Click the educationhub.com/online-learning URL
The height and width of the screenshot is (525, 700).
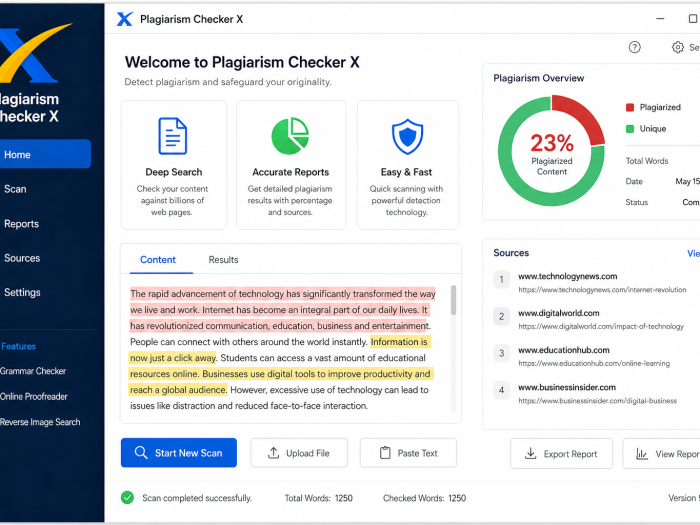coord(594,363)
